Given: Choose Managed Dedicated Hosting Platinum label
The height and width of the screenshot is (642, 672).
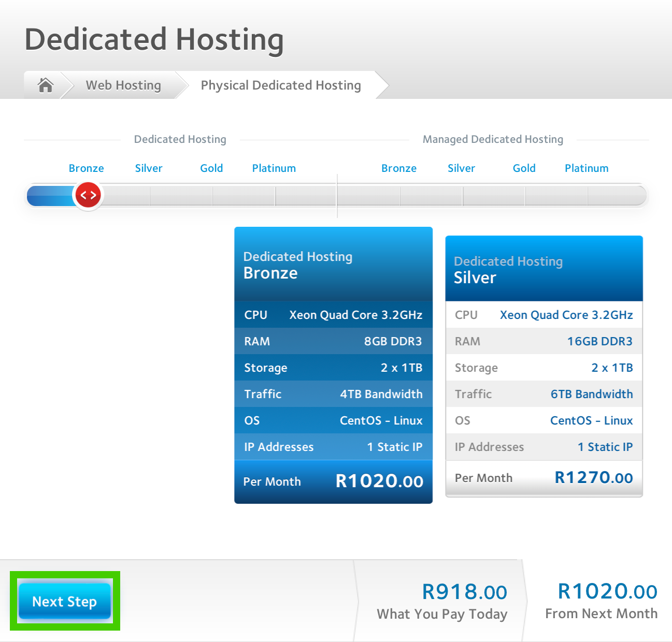Looking at the screenshot, I should pyautogui.click(x=587, y=168).
